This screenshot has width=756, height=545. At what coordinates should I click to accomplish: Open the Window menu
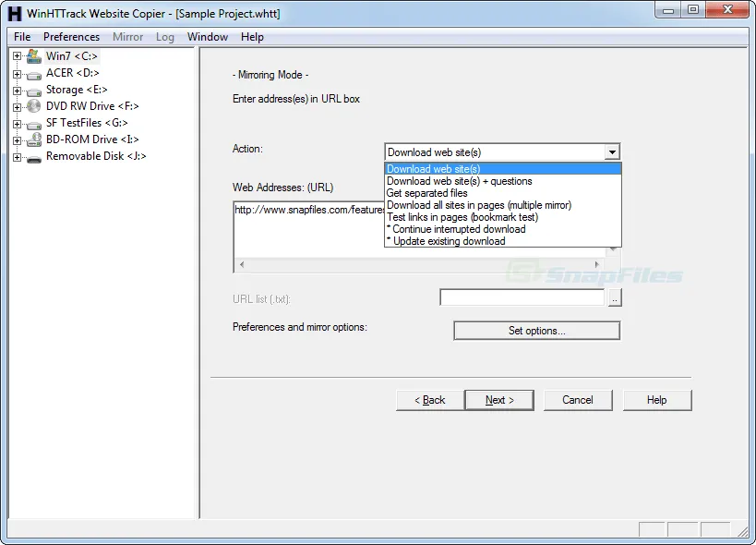click(208, 37)
